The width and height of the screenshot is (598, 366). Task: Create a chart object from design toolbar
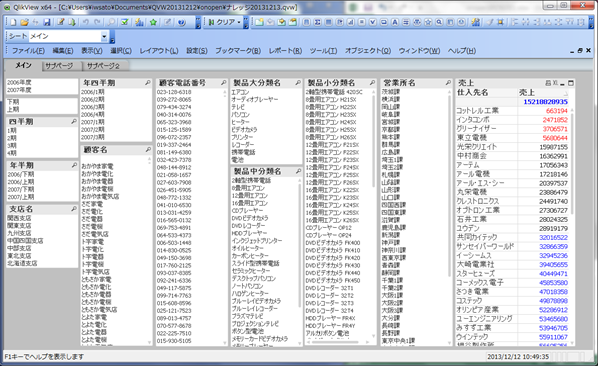coord(350,22)
